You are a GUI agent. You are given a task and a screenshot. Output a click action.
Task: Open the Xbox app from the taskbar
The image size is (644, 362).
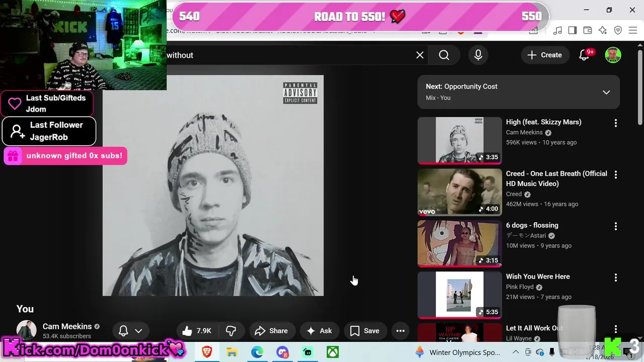[x=333, y=352]
